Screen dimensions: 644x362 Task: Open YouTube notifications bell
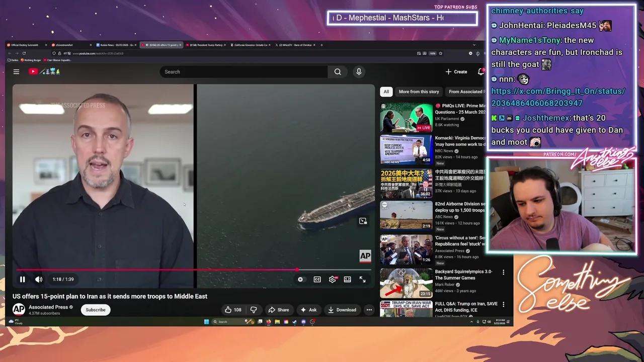point(481,72)
